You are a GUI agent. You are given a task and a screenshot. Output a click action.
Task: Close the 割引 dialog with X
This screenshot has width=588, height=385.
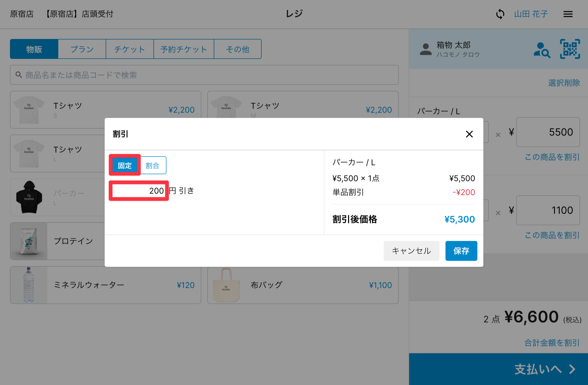(x=469, y=134)
